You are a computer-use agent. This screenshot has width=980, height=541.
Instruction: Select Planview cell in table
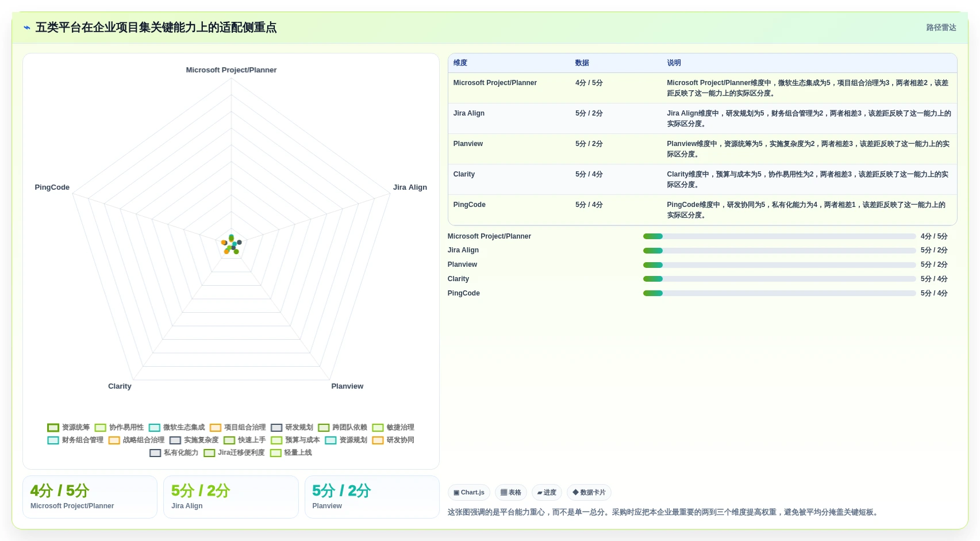468,144
